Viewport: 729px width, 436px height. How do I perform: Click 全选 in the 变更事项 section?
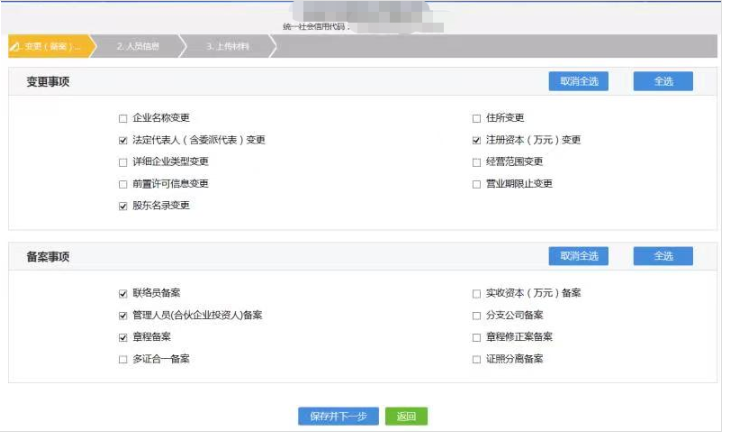pyautogui.click(x=663, y=82)
